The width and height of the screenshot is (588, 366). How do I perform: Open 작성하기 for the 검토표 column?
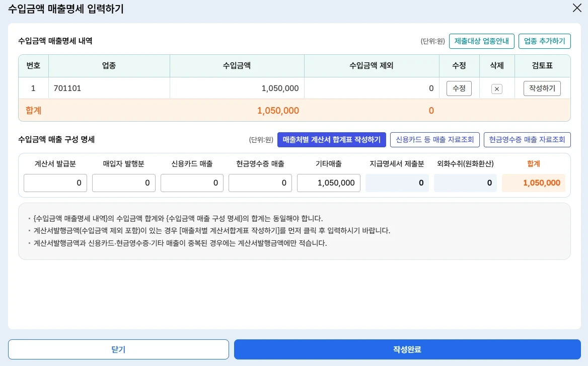click(x=542, y=88)
